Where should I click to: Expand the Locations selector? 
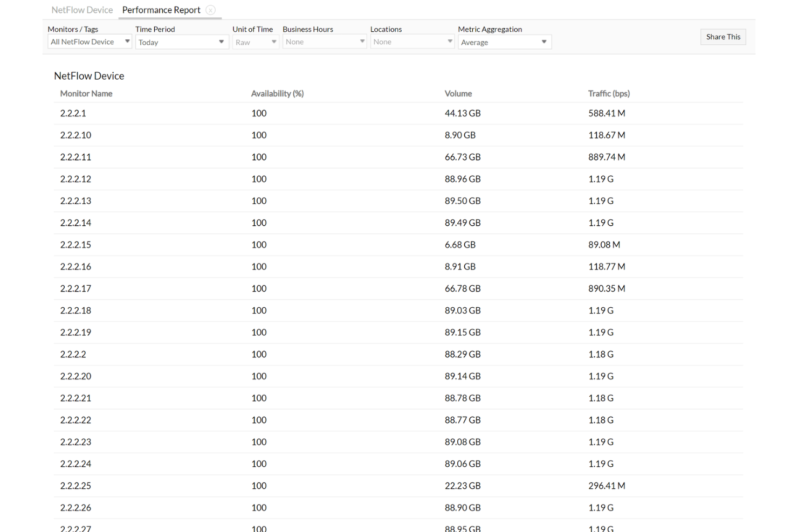click(450, 41)
